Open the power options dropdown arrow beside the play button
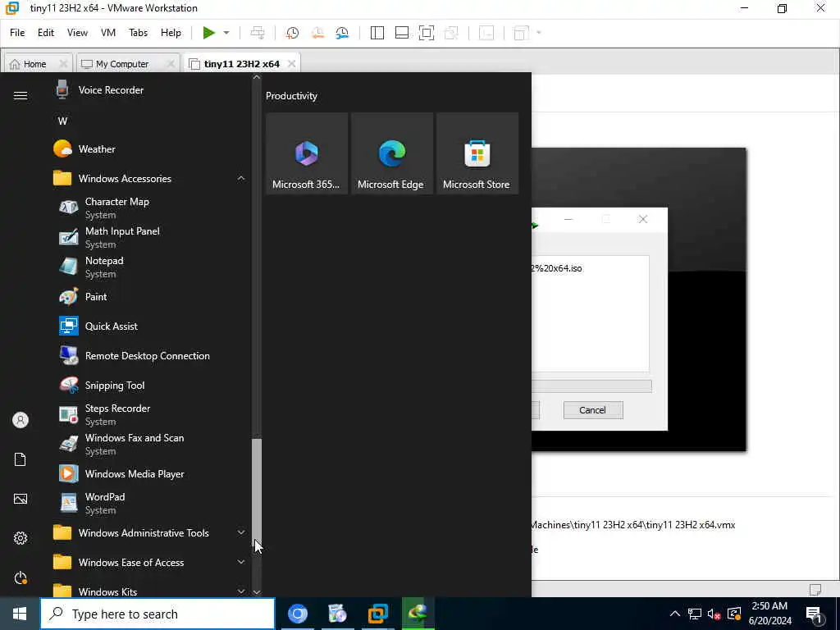Screen dimensions: 840x630 click(x=226, y=33)
